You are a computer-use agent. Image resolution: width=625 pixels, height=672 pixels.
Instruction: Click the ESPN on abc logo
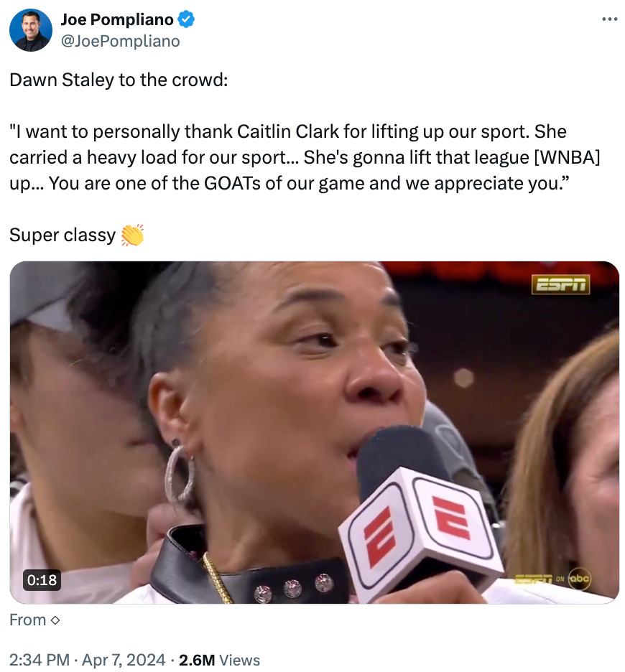coord(552,579)
